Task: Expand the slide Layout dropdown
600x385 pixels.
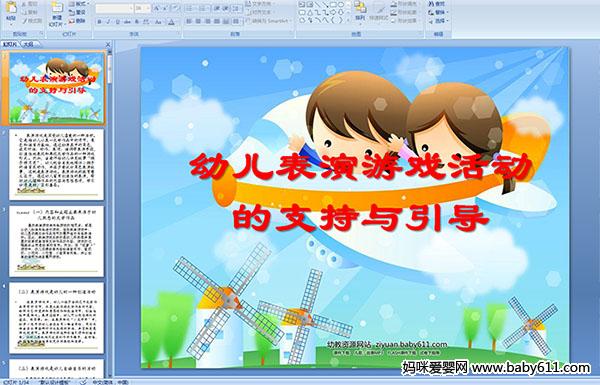Action: tap(79, 4)
